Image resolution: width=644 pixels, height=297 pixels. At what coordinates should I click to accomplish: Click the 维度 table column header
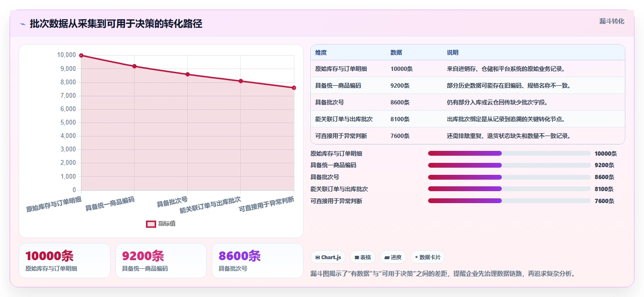pyautogui.click(x=321, y=53)
